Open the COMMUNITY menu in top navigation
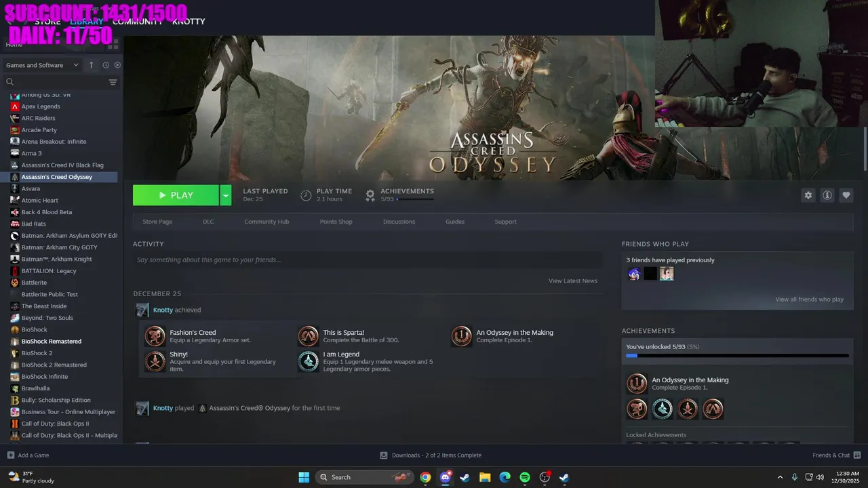868x488 pixels. (x=138, y=22)
